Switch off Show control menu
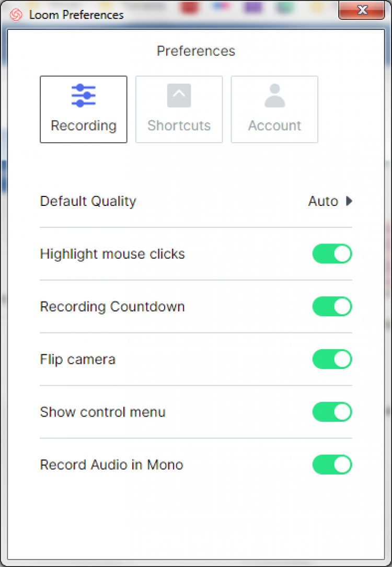 [332, 412]
